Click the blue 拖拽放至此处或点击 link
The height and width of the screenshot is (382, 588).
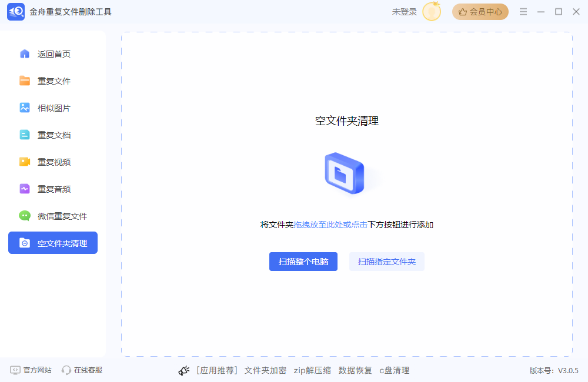tap(330, 224)
